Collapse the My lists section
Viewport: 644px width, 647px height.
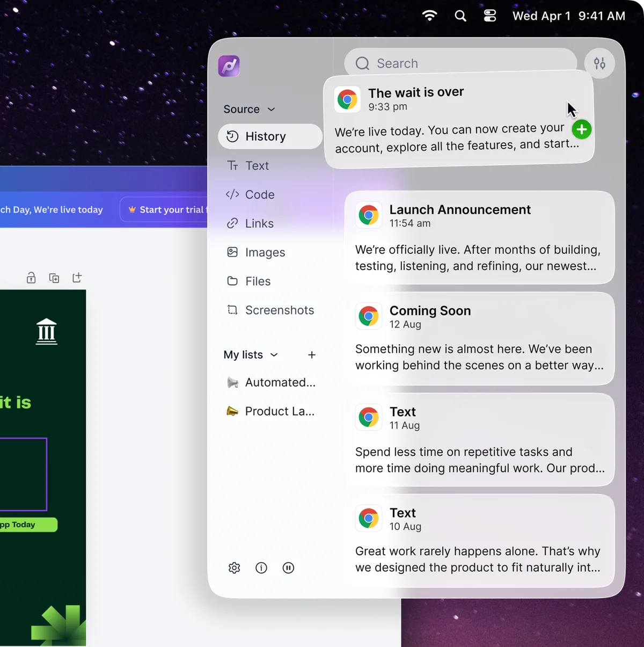[x=251, y=355]
